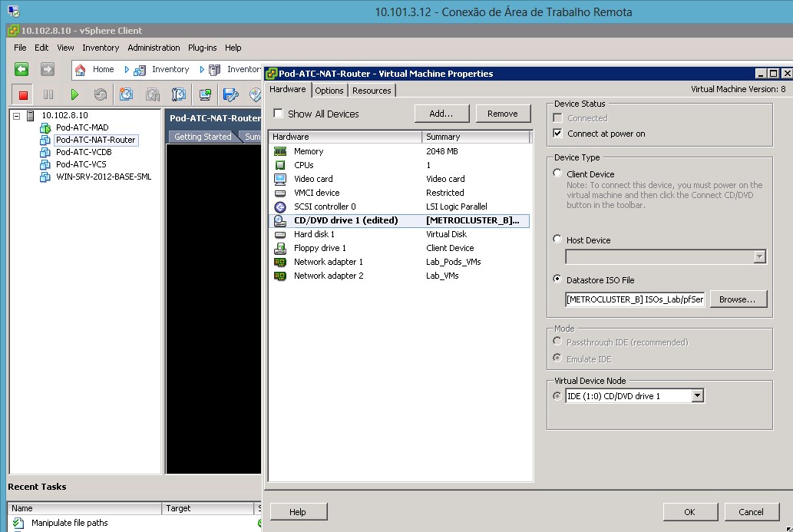Select Network adapter 1 in hardware list
This screenshot has width=793, height=532.
coord(328,262)
